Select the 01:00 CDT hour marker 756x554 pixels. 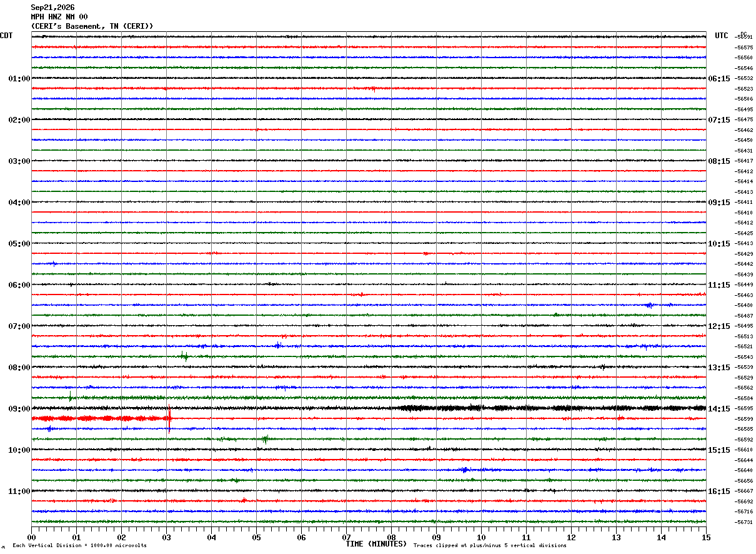[x=19, y=79]
